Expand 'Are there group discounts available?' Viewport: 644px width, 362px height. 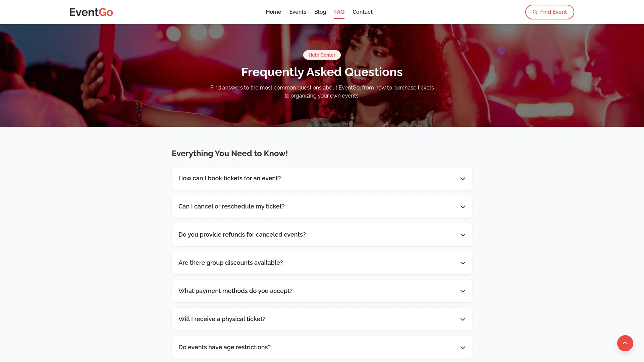pyautogui.click(x=322, y=263)
